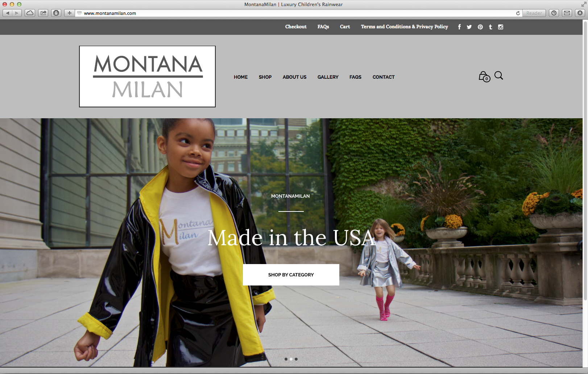This screenshot has width=588, height=374.
Task: Click the SHOP BY CATEGORY button
Action: (x=291, y=275)
